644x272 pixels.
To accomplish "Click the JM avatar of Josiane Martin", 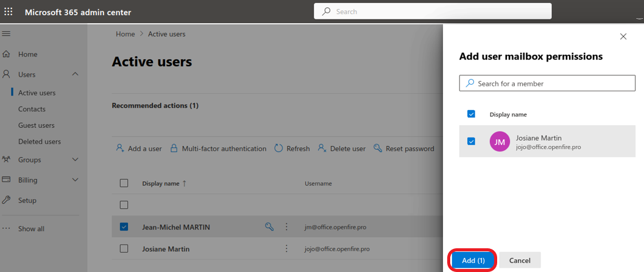I will click(x=500, y=142).
